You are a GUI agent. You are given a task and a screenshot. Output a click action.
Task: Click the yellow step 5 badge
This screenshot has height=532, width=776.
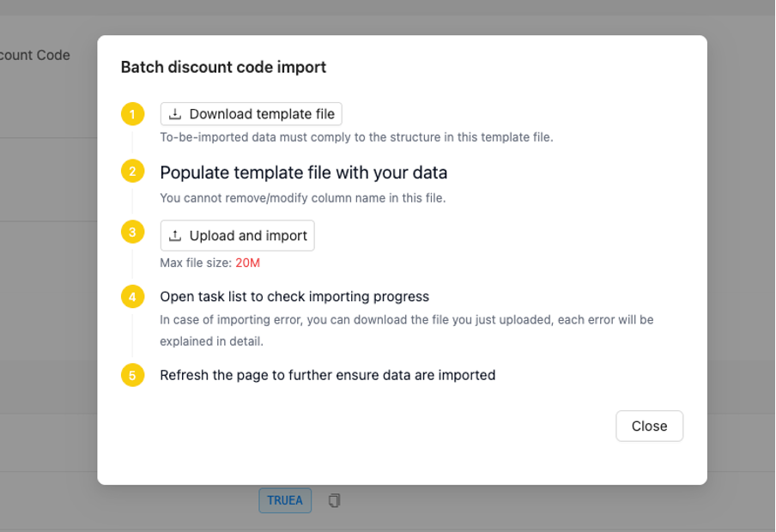[x=132, y=375]
